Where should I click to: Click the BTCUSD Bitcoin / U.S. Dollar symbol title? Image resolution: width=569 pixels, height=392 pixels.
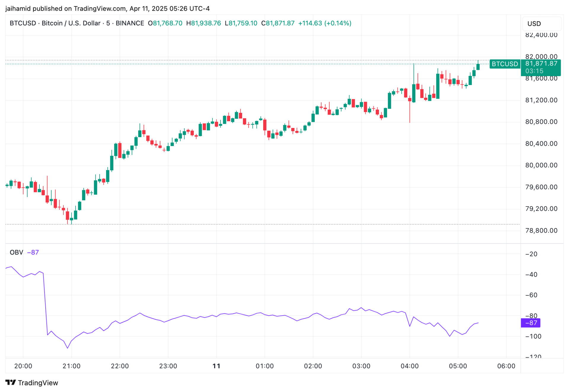pyautogui.click(x=55, y=23)
